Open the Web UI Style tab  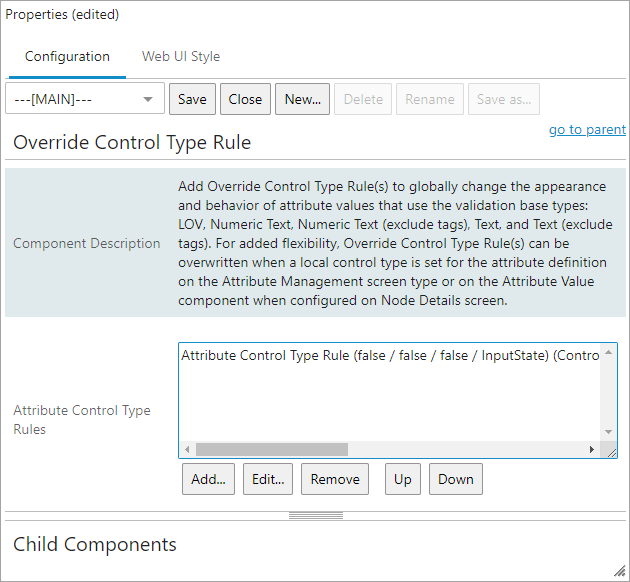(181, 57)
